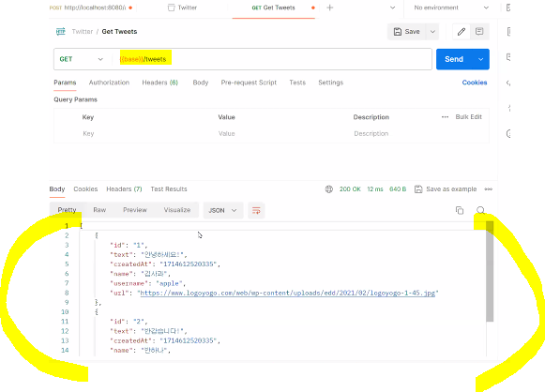Open the comments icon beside the pencil
The width and height of the screenshot is (545, 392).
(479, 32)
